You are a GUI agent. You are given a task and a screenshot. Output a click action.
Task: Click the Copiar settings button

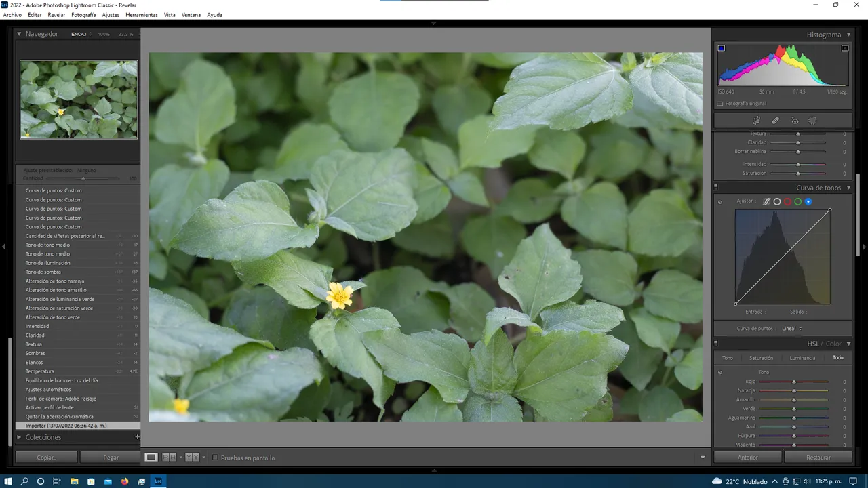pyautogui.click(x=46, y=457)
